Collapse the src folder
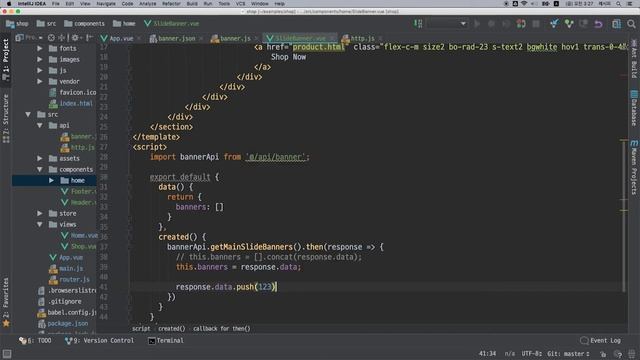 click(28, 114)
